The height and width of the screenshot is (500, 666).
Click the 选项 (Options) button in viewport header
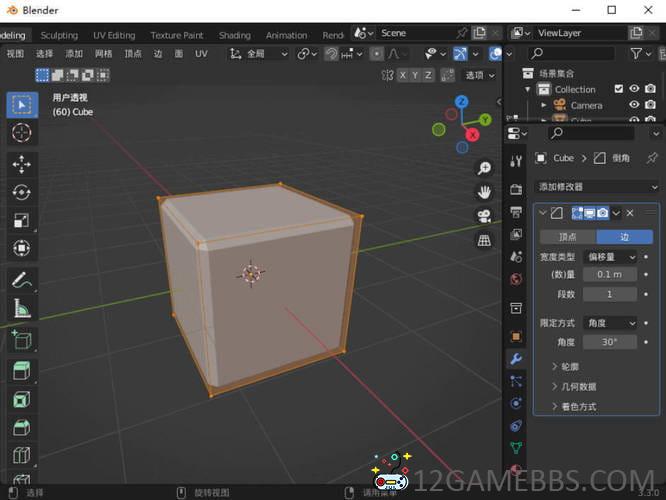click(x=478, y=75)
